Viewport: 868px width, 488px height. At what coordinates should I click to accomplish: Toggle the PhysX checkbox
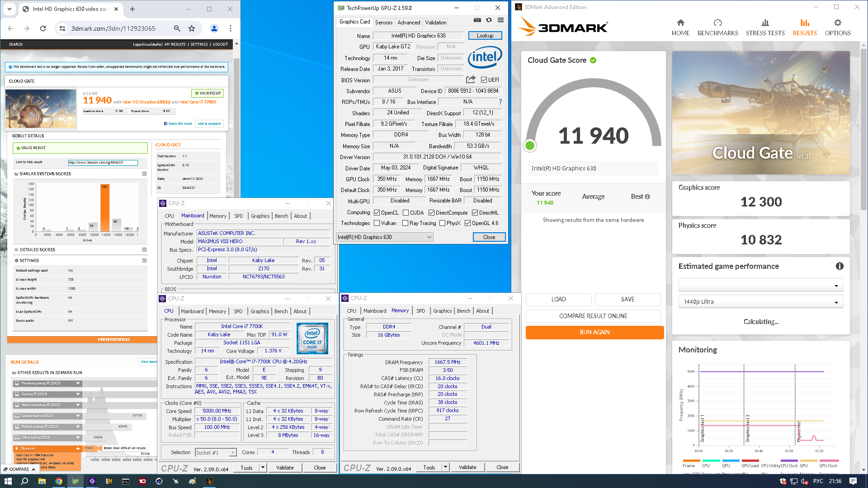442,223
